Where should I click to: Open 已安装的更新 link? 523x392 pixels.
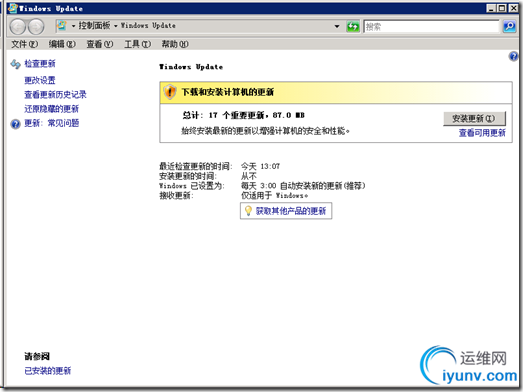point(48,371)
